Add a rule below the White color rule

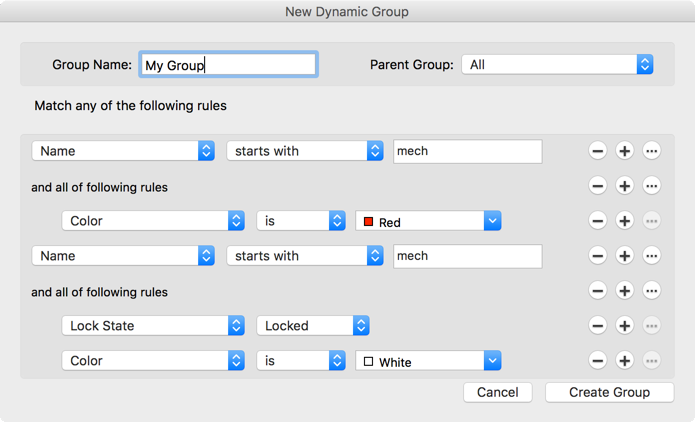point(625,361)
